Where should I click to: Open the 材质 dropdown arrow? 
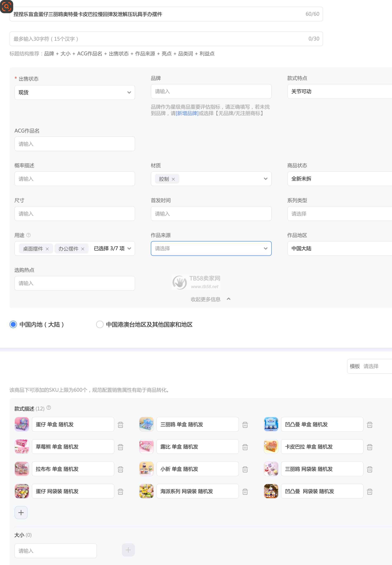[x=265, y=178]
